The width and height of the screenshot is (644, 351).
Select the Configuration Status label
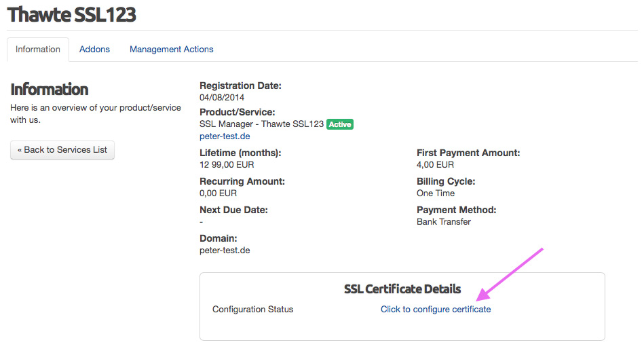252,309
